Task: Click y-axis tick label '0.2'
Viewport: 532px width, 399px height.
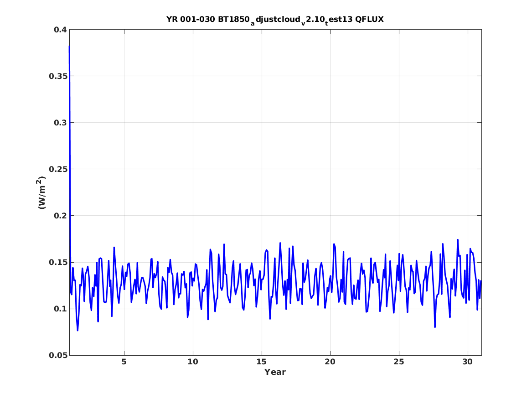Action: pos(60,216)
